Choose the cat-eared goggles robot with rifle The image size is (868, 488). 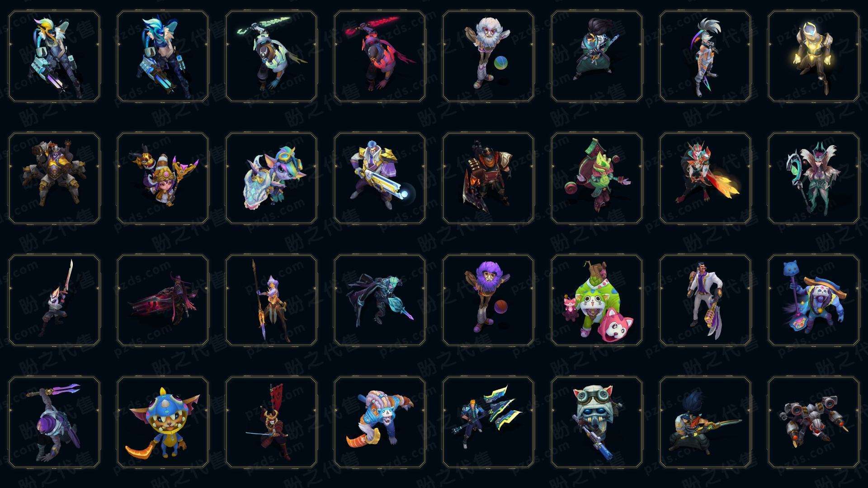pos(596,422)
